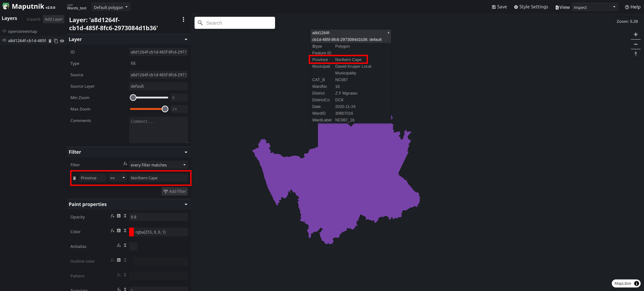Viewport: 644px width, 291px height.
Task: Click Add filter button
Action: (175, 191)
